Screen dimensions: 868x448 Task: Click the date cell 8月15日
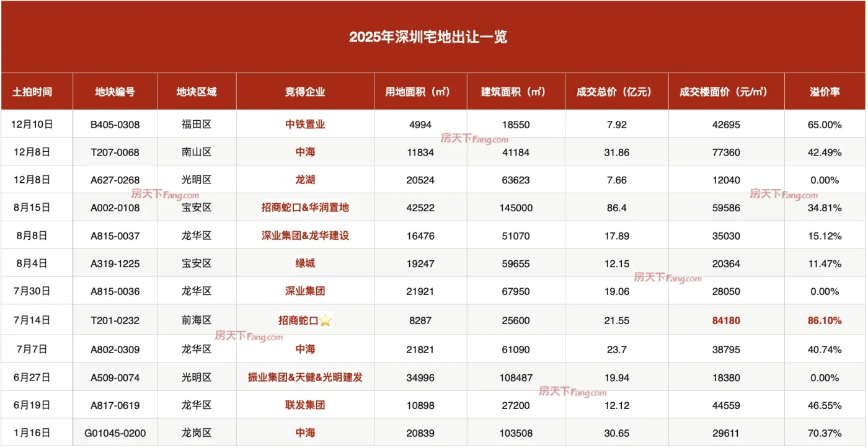[x=32, y=208]
